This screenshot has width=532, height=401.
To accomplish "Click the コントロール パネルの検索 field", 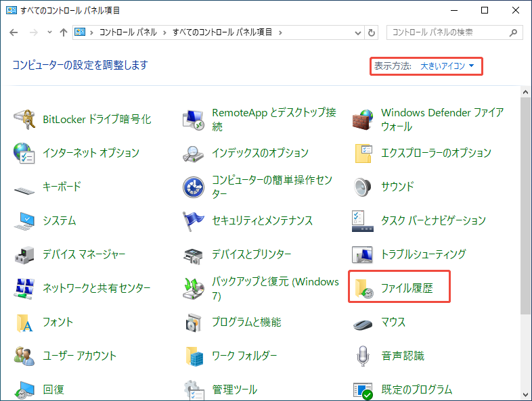I will tap(455, 32).
